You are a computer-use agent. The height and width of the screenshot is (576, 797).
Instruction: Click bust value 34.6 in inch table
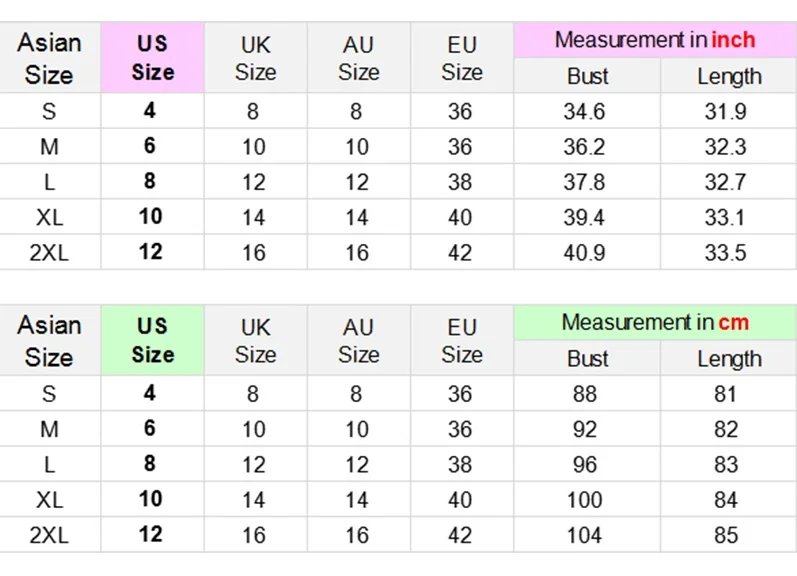click(x=584, y=111)
